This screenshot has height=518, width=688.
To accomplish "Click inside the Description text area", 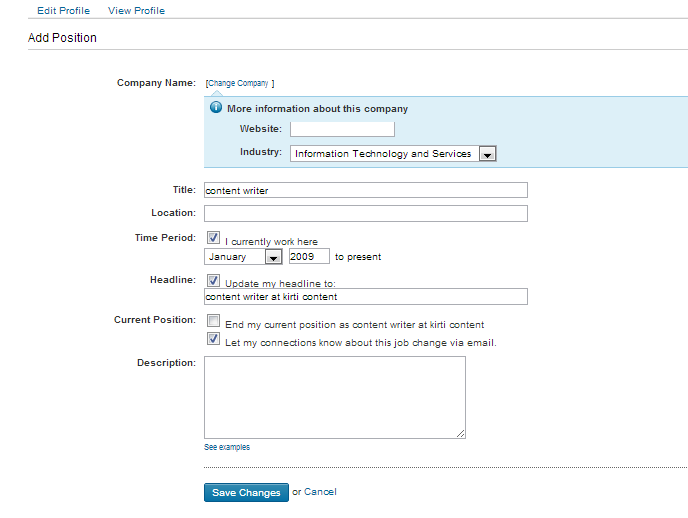I will pyautogui.click(x=335, y=397).
